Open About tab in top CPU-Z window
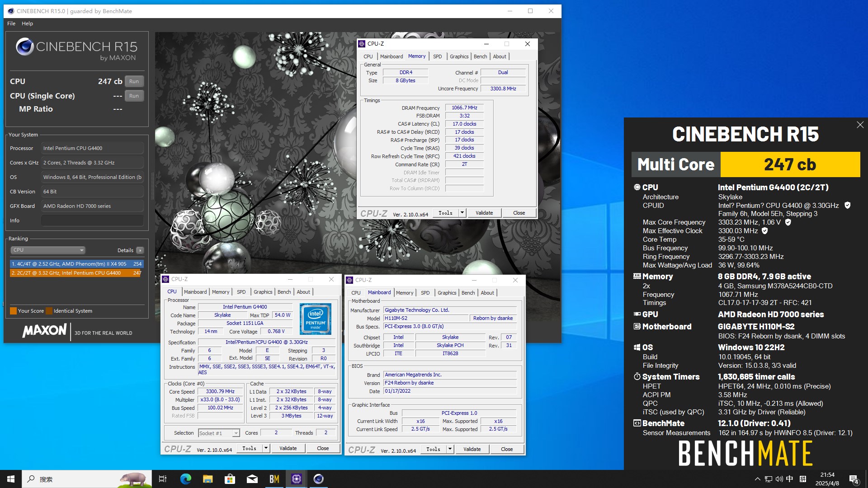868x488 pixels. [500, 56]
